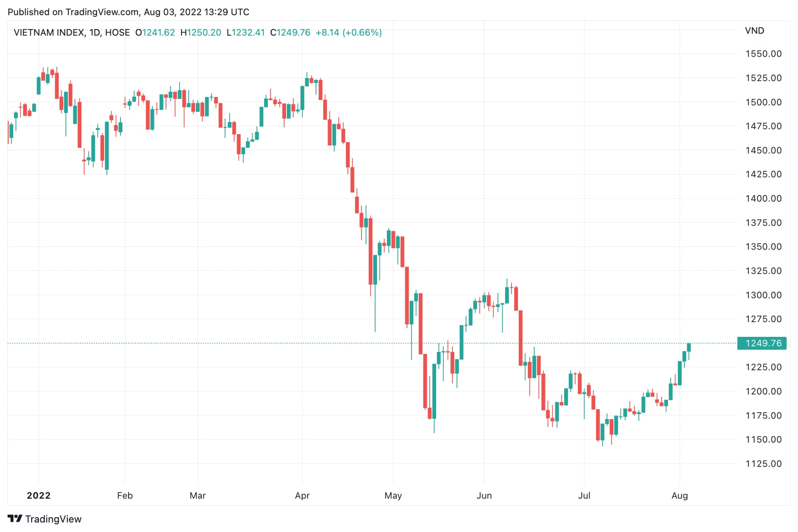Click the latest green candlestick at 1249.76

[x=689, y=348]
